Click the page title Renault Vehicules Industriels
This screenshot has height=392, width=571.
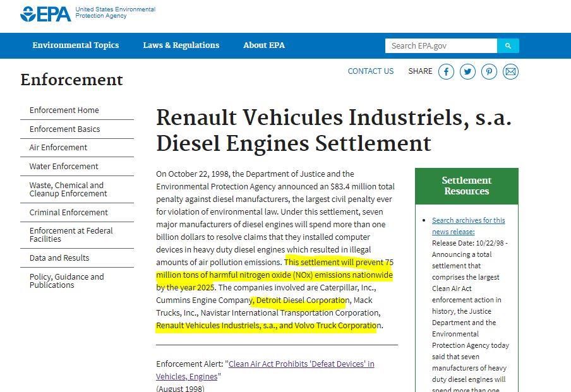(334, 130)
